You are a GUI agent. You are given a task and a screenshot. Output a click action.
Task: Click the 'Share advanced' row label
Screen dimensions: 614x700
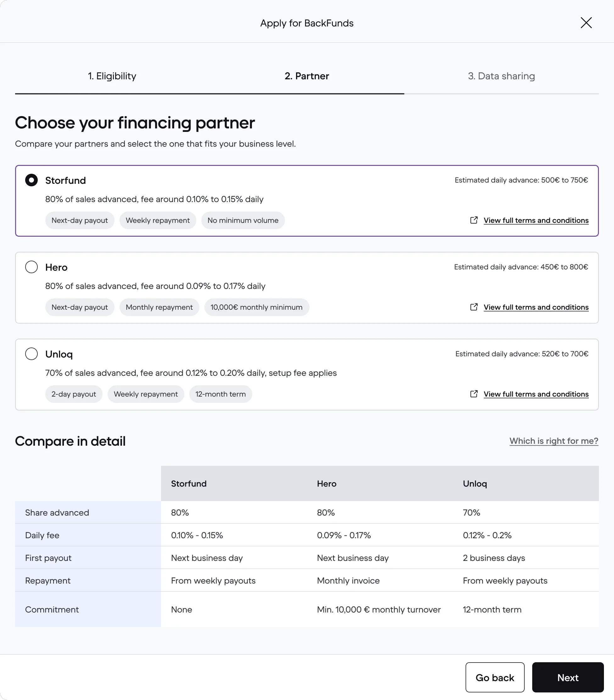coord(57,513)
